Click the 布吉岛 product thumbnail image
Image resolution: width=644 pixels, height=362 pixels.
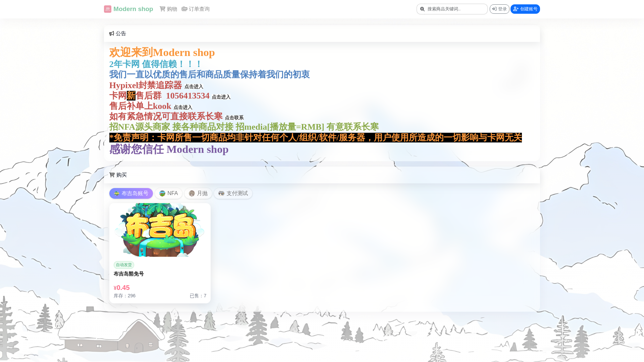[160, 230]
